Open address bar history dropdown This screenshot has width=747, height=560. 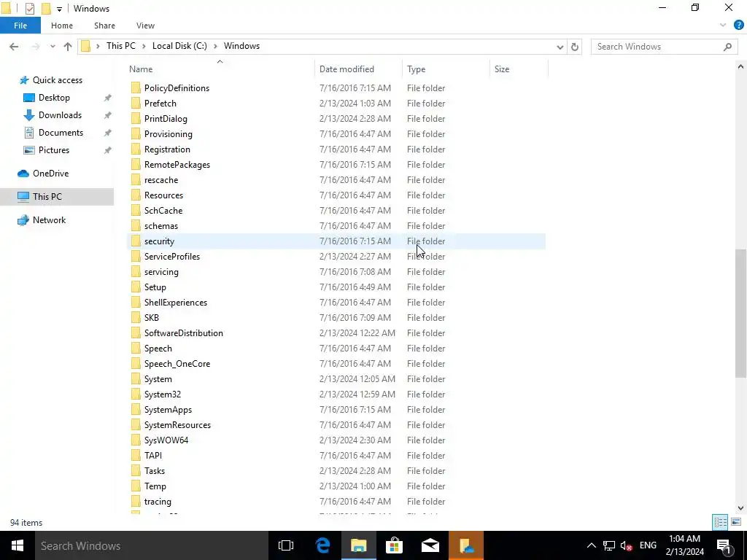tap(560, 47)
